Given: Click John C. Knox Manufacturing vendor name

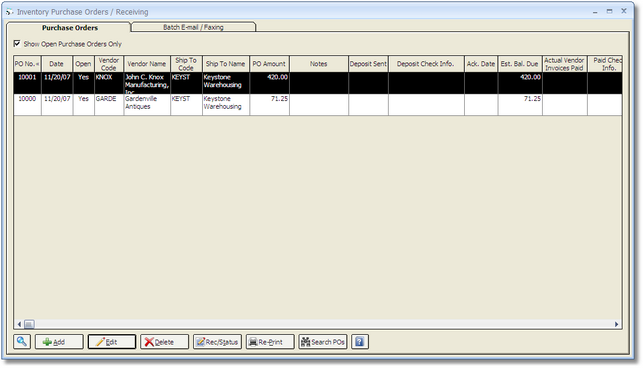Looking at the screenshot, I should (147, 83).
